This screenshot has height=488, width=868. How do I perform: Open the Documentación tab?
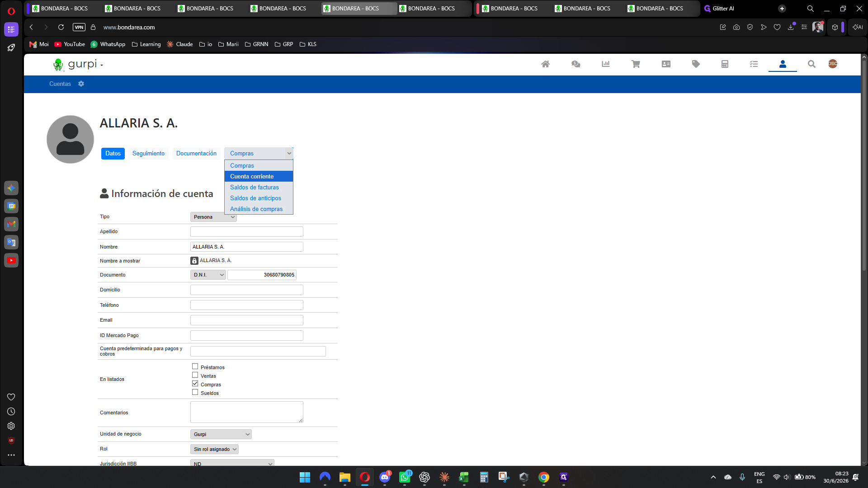(x=196, y=154)
